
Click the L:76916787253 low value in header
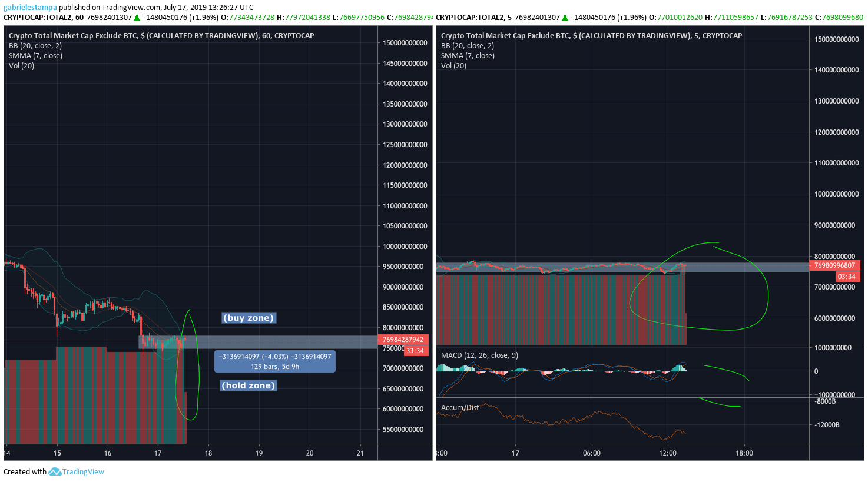pyautogui.click(x=786, y=18)
